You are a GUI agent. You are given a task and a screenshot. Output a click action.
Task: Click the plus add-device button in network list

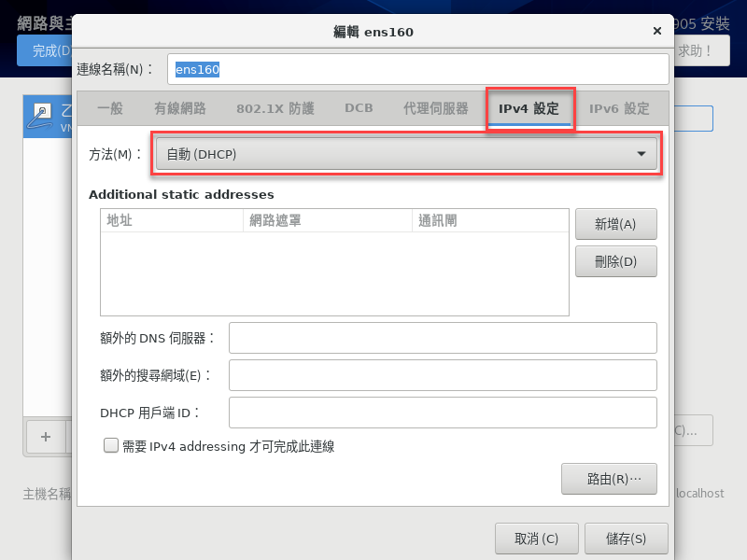click(46, 437)
